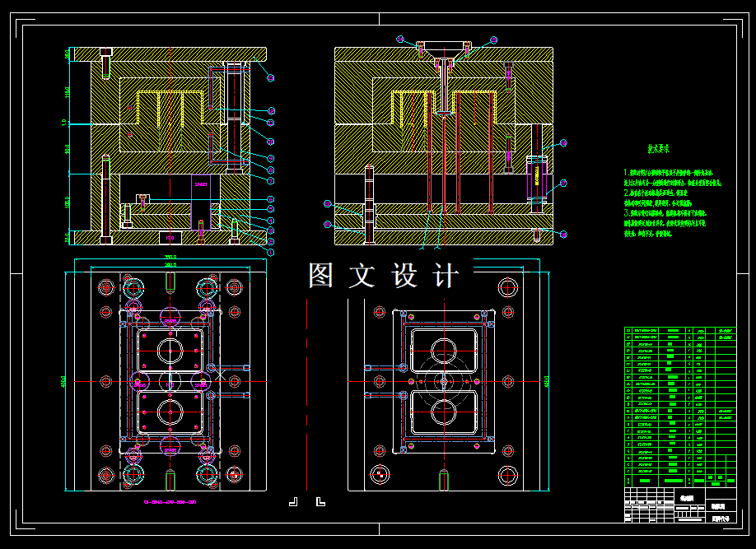Select 400.0 dimension left of left plan view

tap(63, 382)
